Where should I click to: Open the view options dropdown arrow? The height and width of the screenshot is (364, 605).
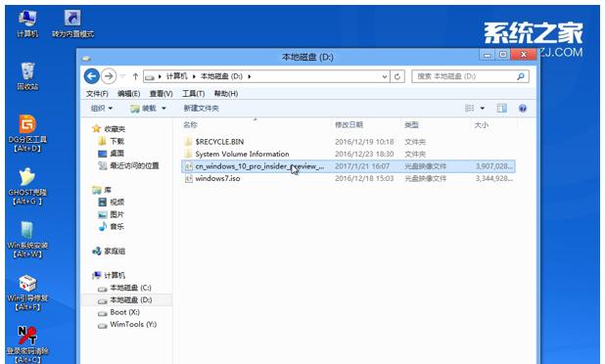coord(483,109)
